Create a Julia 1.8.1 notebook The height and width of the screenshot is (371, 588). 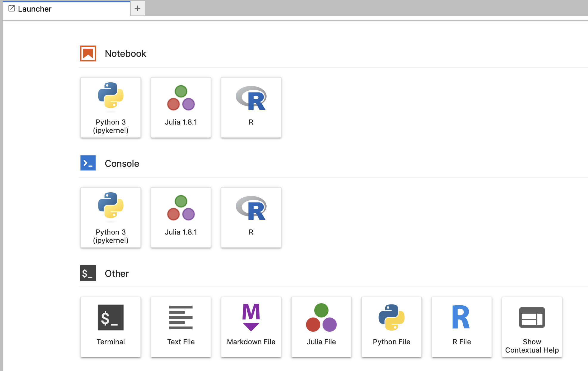(x=181, y=107)
